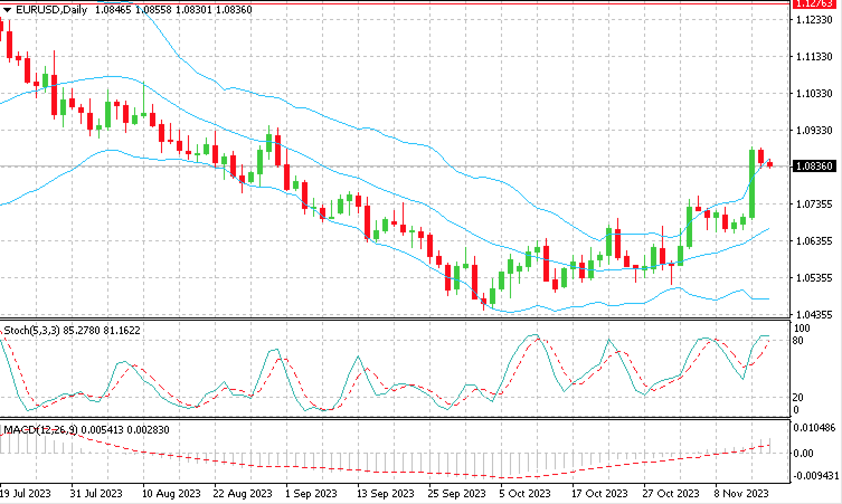Click the 31 Jul 2023 date label

tap(96, 493)
